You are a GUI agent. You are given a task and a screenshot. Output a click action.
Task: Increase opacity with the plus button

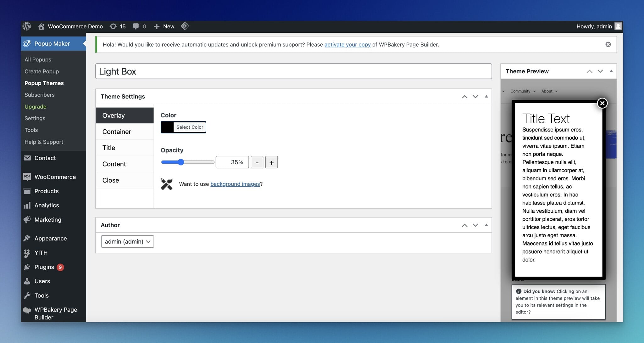click(271, 162)
